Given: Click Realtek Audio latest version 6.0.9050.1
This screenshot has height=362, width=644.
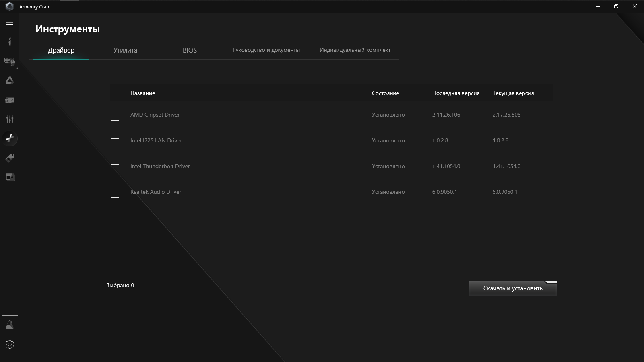Looking at the screenshot, I should point(444,192).
